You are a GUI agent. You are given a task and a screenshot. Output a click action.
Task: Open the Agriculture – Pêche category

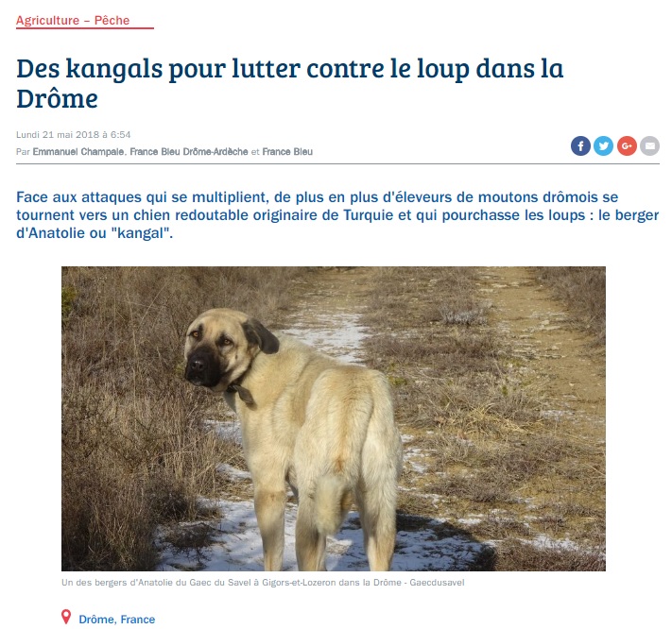pyautogui.click(x=73, y=20)
